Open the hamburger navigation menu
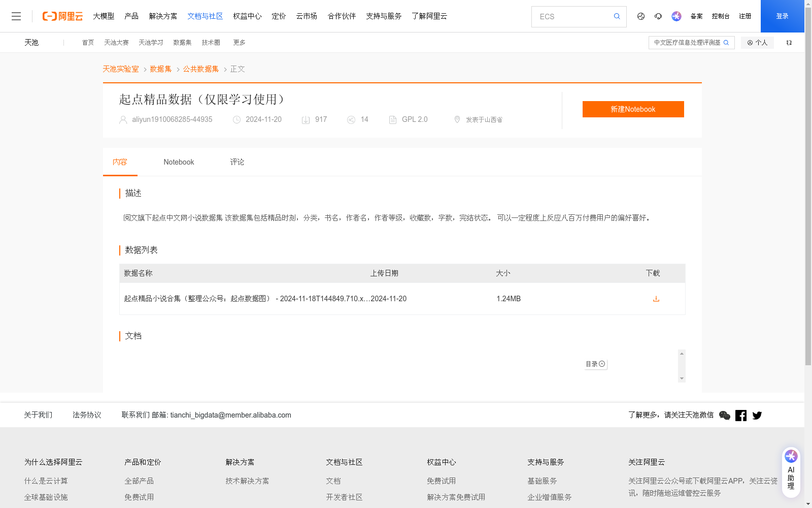This screenshot has height=508, width=812. (16, 16)
